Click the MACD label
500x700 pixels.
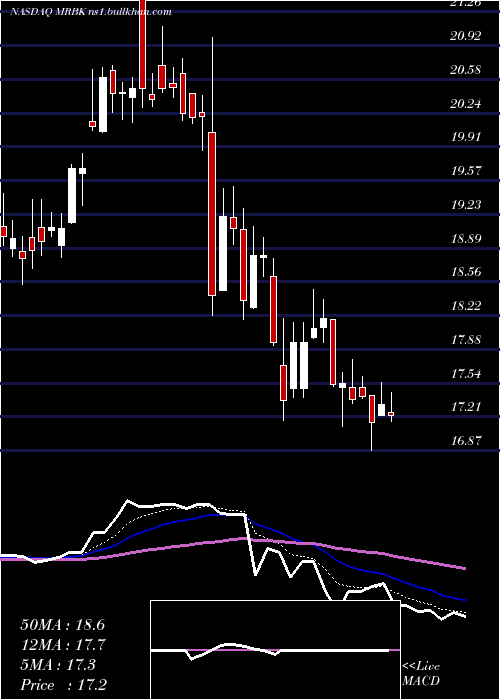click(421, 681)
